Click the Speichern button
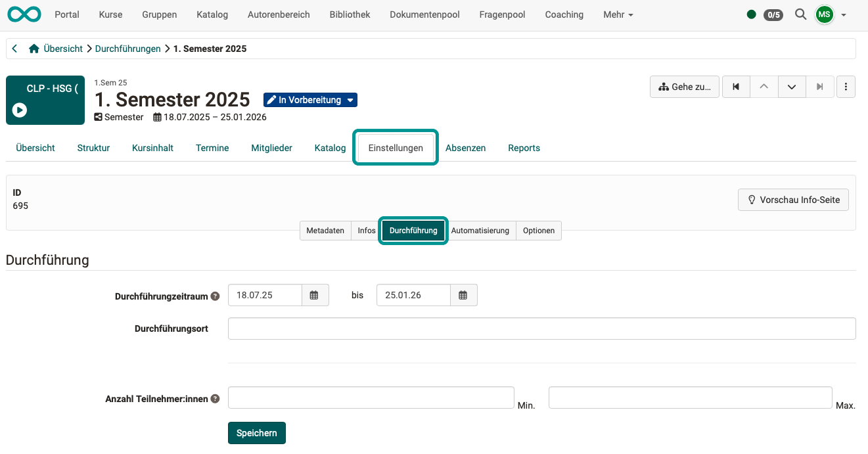The height and width of the screenshot is (454, 868). click(256, 432)
